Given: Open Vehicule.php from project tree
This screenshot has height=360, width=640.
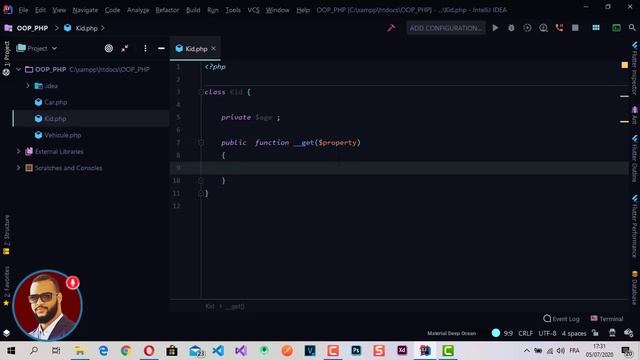Looking at the screenshot, I should point(62,135).
